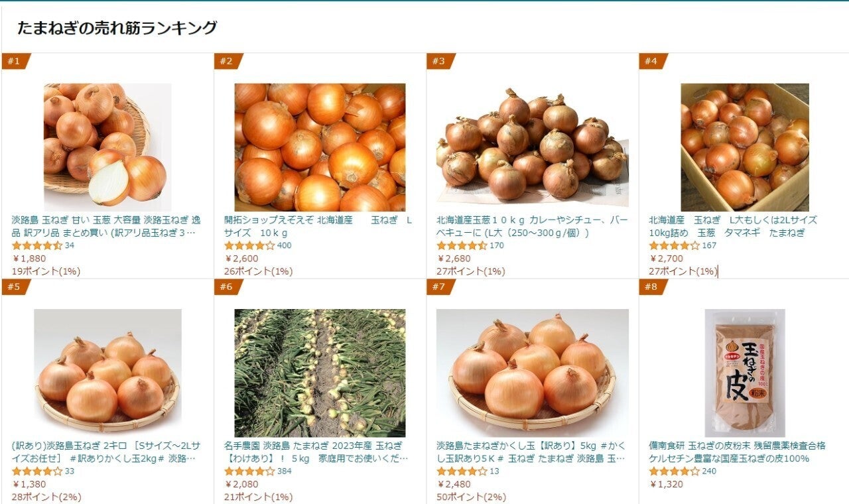Click the ¥1,380 price of #5 product
849x504 pixels.
[29, 484]
